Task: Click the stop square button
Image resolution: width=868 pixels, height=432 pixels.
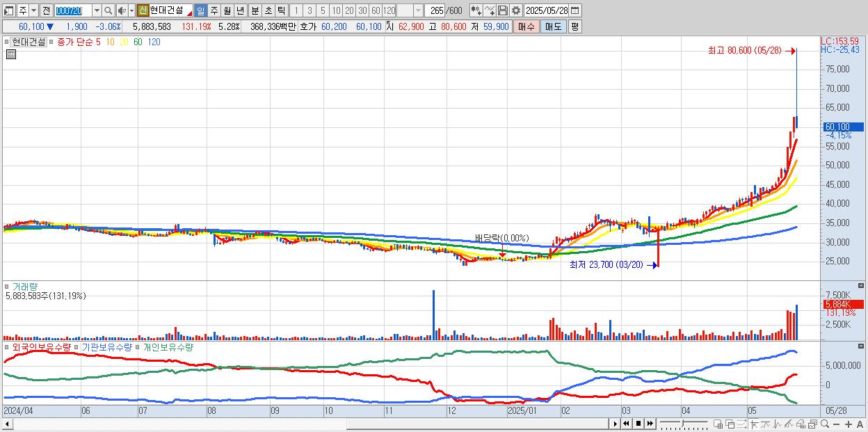Action: pyautogui.click(x=638, y=424)
